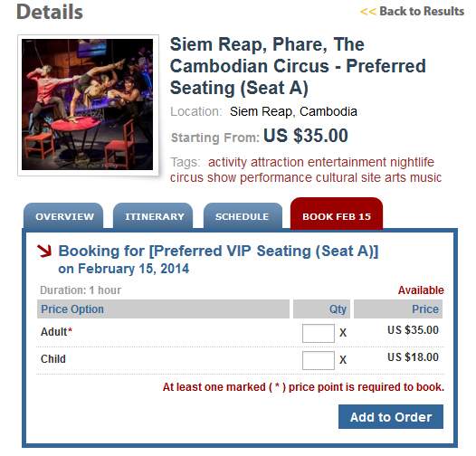Follow the 'activity' tag link

[227, 162]
